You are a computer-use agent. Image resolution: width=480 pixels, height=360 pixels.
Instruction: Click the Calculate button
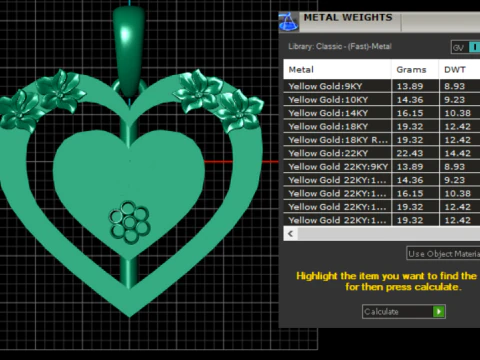coord(404,312)
